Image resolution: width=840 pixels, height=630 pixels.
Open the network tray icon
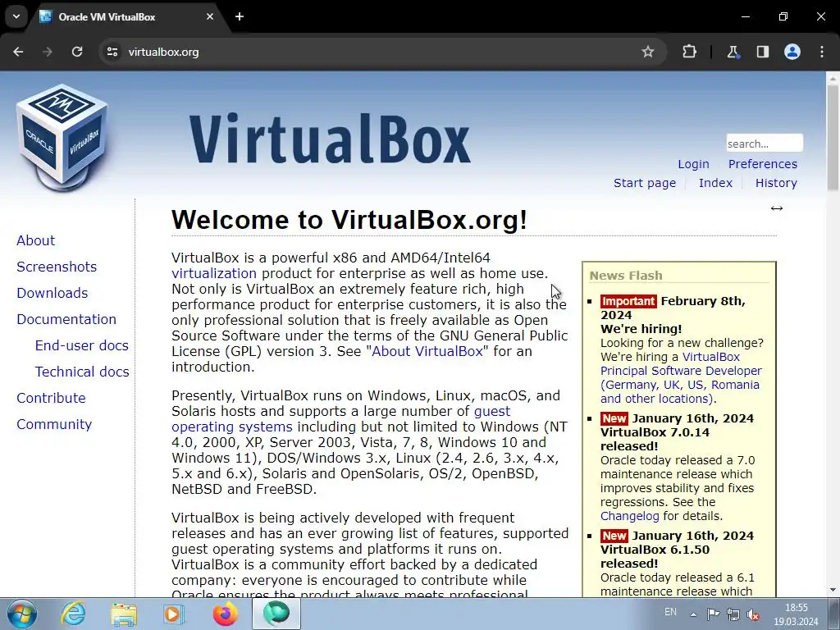(x=733, y=614)
